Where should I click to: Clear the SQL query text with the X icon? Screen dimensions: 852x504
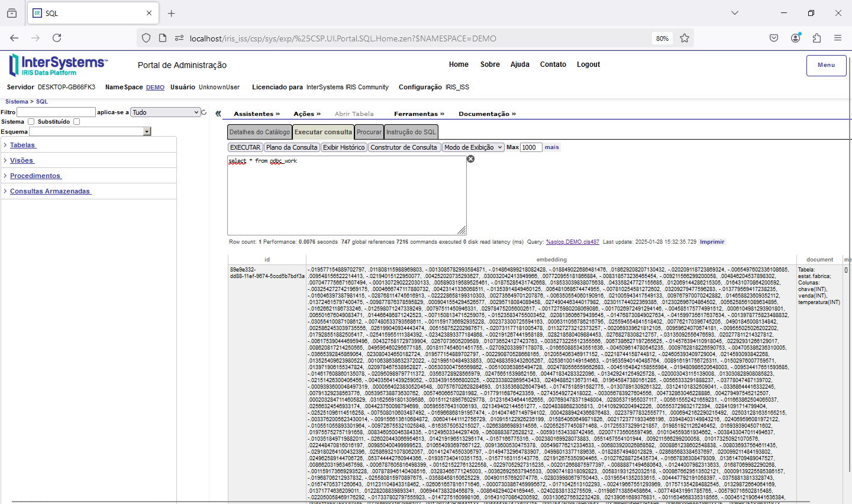point(471,159)
